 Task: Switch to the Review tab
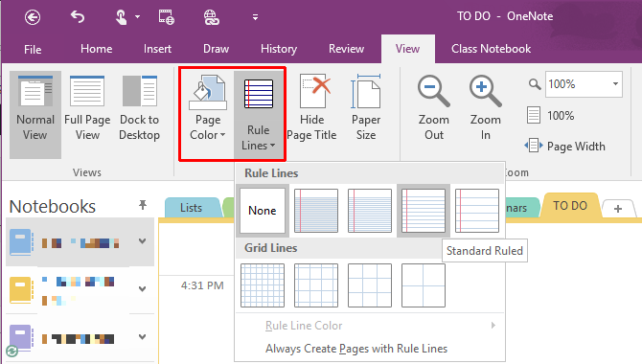click(x=346, y=49)
